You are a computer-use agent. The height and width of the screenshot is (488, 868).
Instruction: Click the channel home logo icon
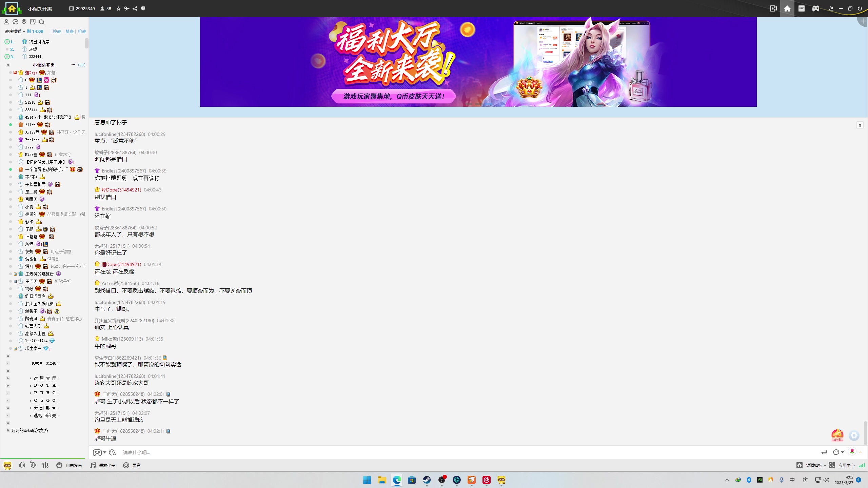(x=12, y=8)
